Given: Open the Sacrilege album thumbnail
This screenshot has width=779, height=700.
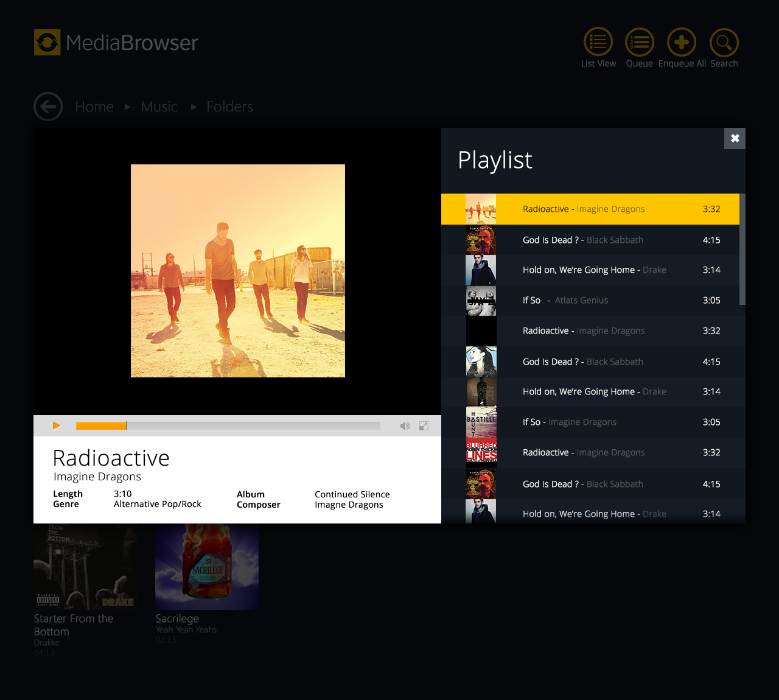Looking at the screenshot, I should [207, 567].
